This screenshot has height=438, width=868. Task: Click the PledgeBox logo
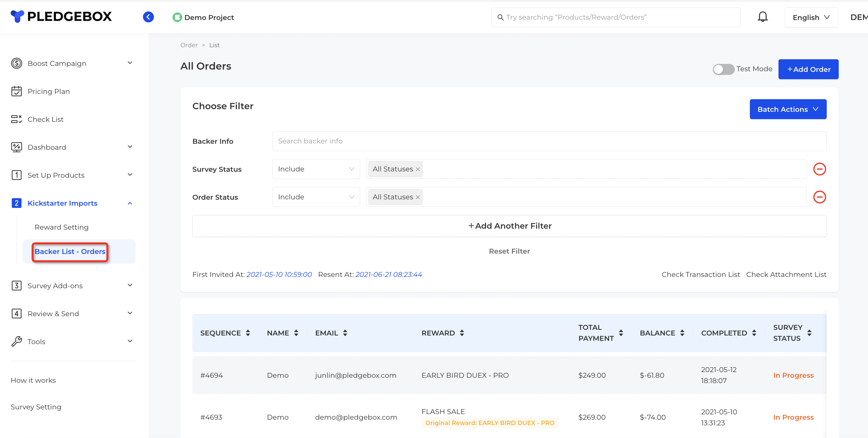61,17
